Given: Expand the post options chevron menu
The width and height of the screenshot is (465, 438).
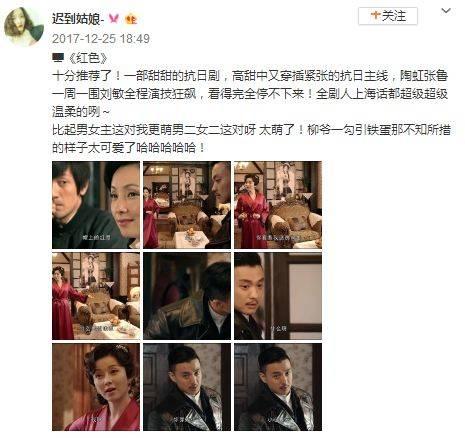Looking at the screenshot, I should 446,11.
